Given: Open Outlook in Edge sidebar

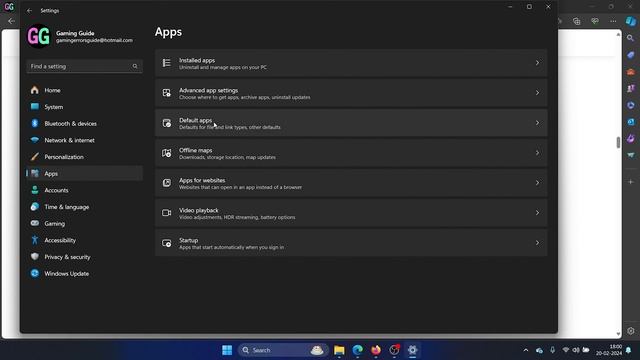Looking at the screenshot, I should coord(631,122).
